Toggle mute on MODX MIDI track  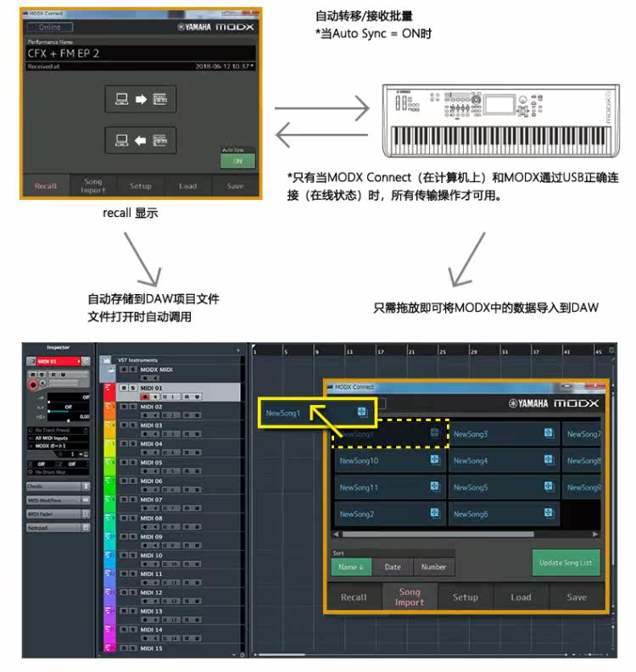coord(124,369)
